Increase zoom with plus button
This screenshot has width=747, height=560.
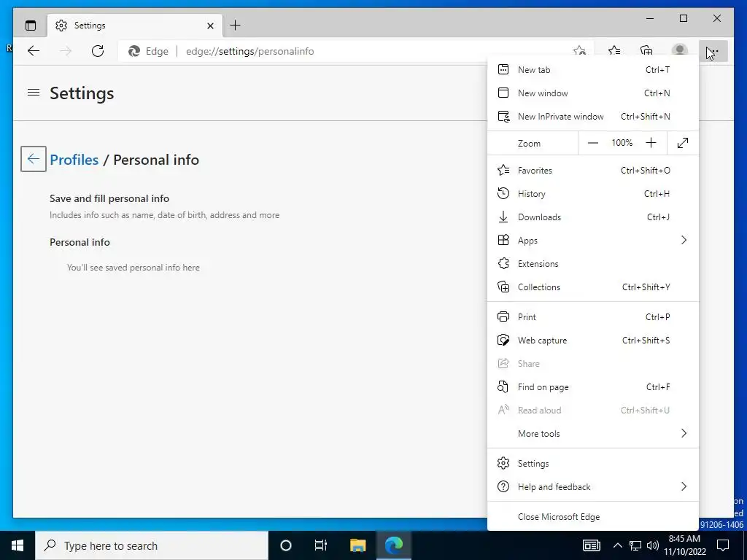(x=651, y=143)
